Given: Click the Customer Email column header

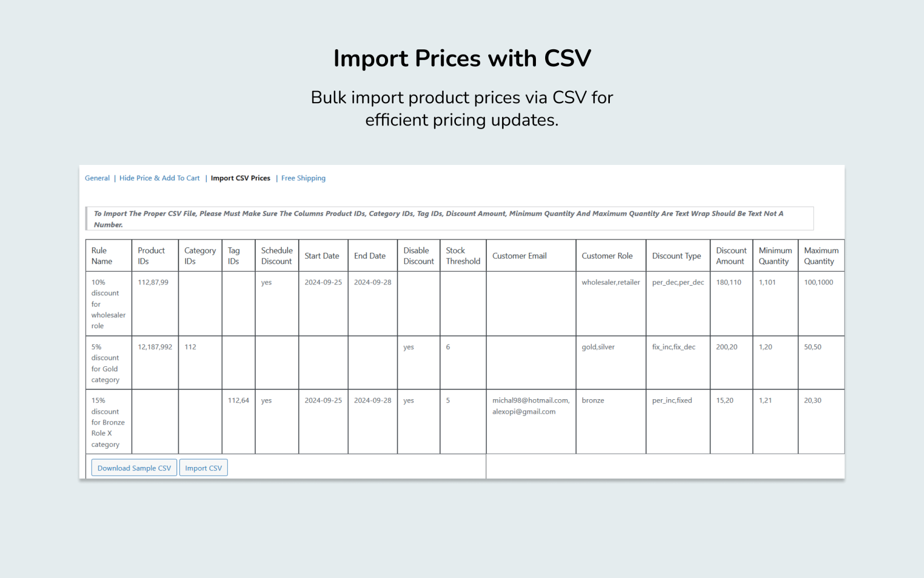Looking at the screenshot, I should coord(531,255).
